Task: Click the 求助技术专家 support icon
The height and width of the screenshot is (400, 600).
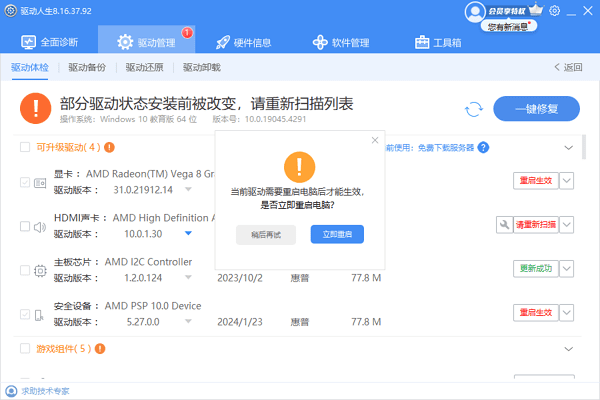Action: pos(8,391)
